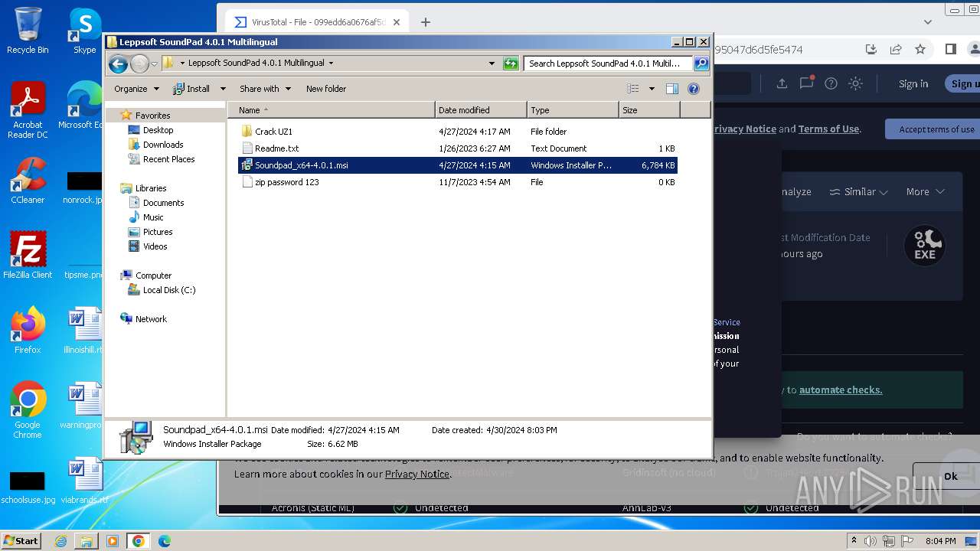The height and width of the screenshot is (551, 980).
Task: Select Recent Places in navigation pane
Action: click(168, 159)
